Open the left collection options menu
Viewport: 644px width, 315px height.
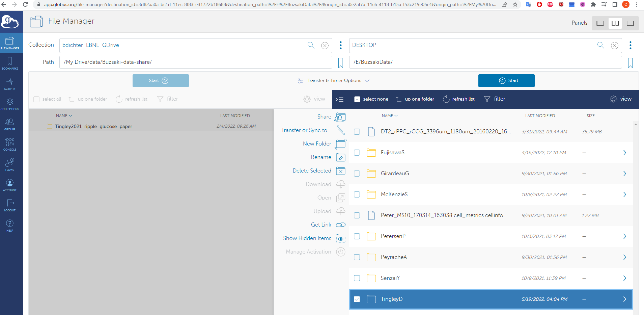(x=341, y=45)
